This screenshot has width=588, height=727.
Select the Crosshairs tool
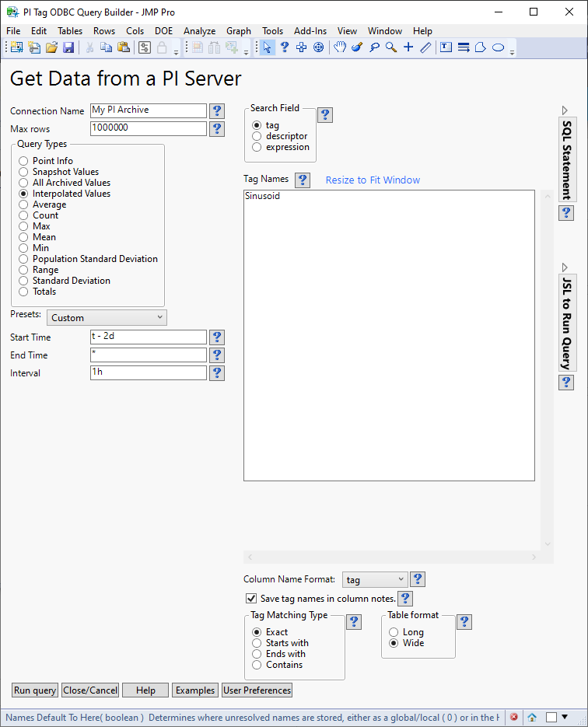point(408,47)
